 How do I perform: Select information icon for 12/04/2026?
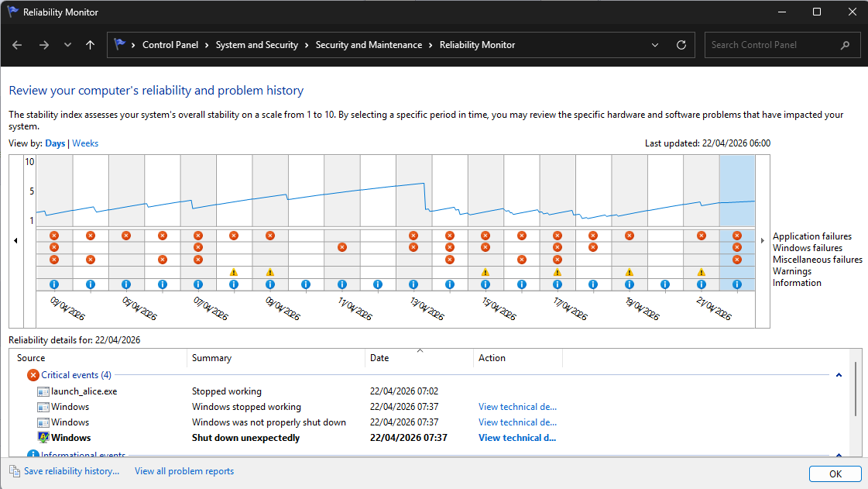(x=378, y=284)
